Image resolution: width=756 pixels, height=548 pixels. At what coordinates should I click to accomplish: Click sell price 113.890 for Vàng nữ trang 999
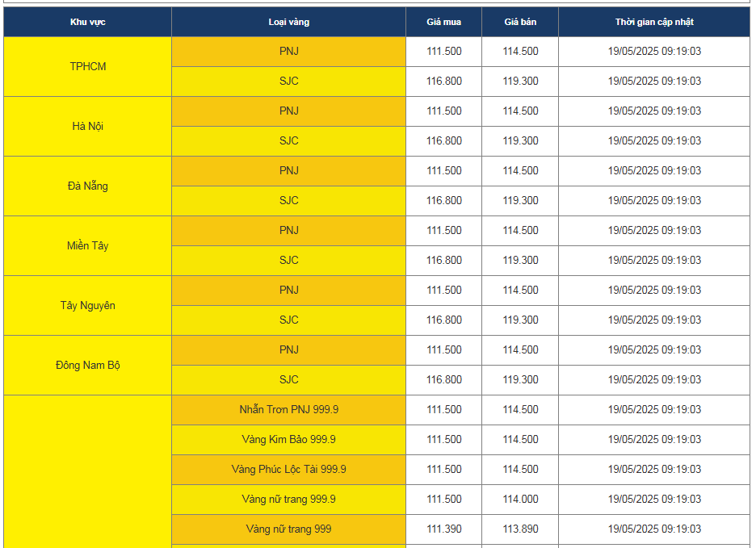pyautogui.click(x=520, y=529)
